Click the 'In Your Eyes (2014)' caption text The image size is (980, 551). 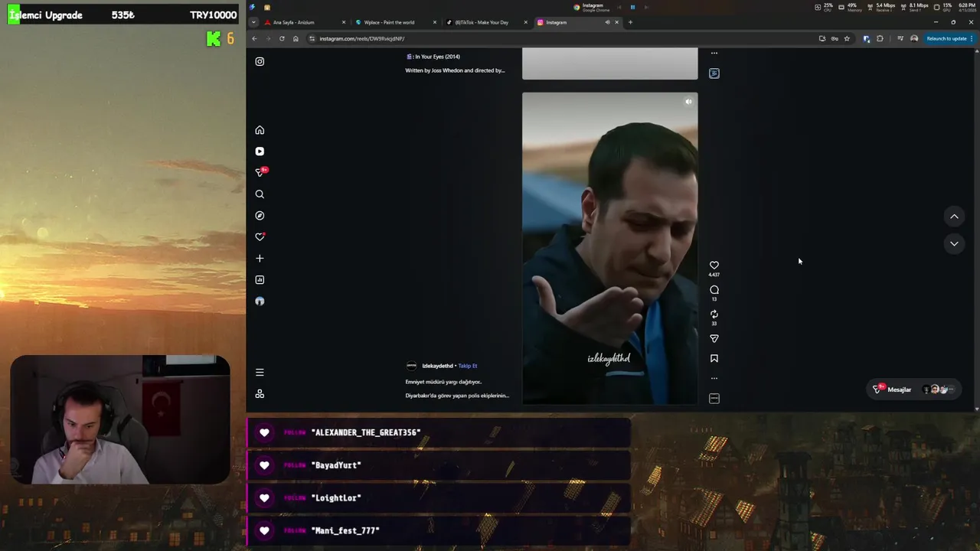[434, 57]
